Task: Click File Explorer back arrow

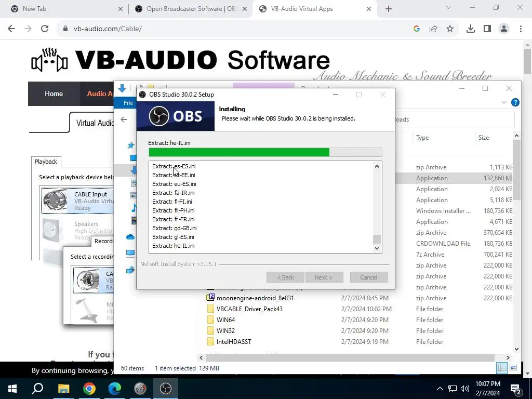Action: pyautogui.click(x=124, y=119)
